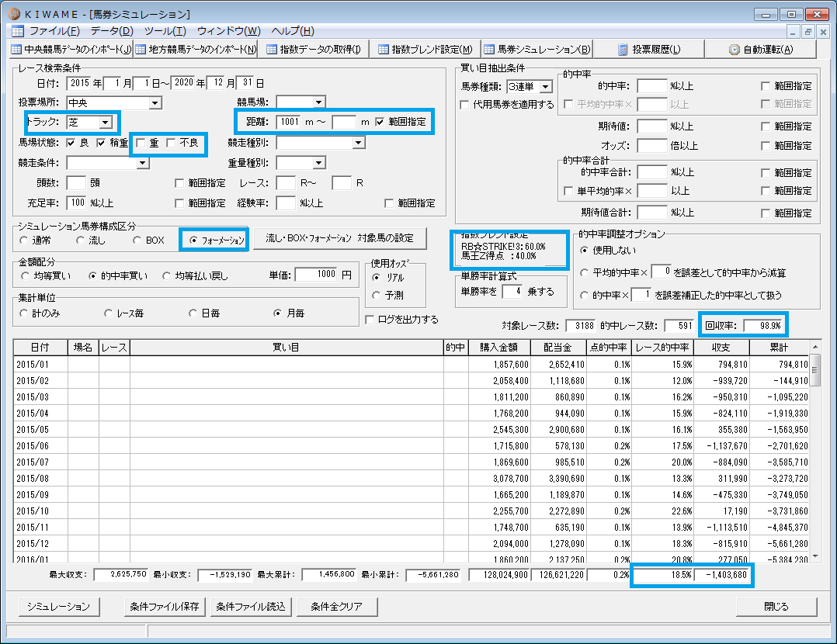
Task: Click 自動運転 clock icon
Action: coord(735,50)
